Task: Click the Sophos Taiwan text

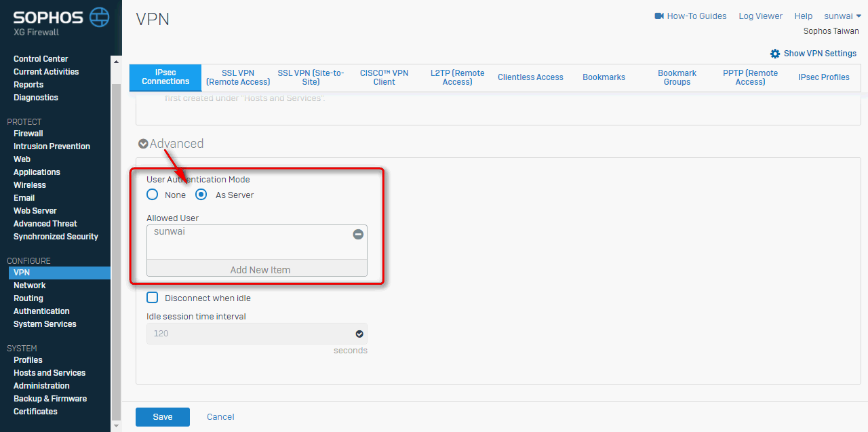Action: coord(831,31)
